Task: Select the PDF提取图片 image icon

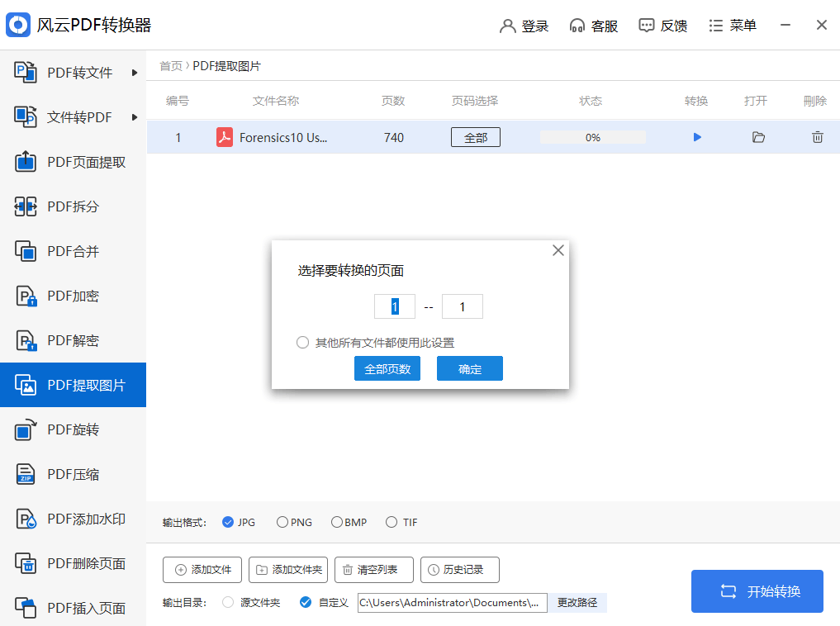Action: (x=25, y=385)
